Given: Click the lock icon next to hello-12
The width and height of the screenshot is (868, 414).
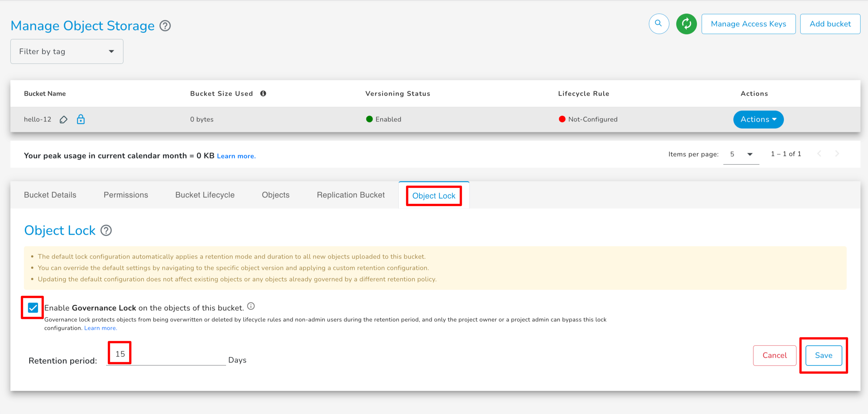Looking at the screenshot, I should pyautogui.click(x=81, y=119).
